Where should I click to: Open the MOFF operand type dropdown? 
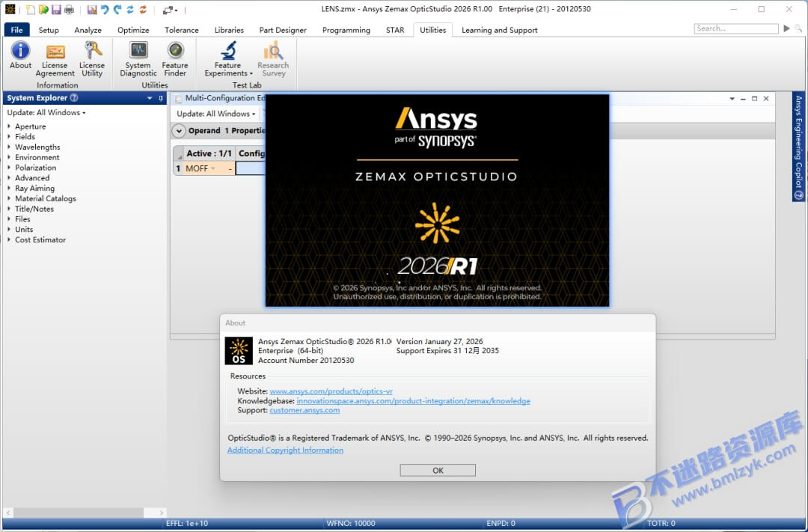(213, 168)
